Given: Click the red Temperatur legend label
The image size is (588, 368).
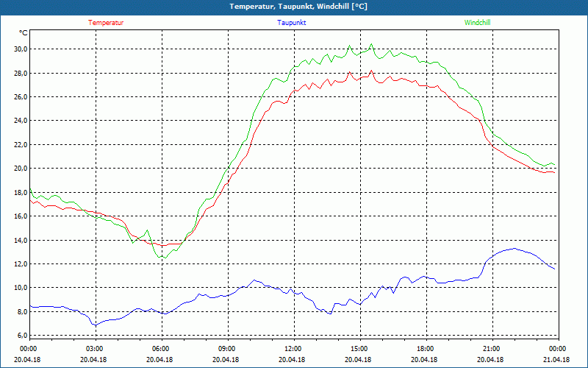Looking at the screenshot, I should (x=106, y=23).
